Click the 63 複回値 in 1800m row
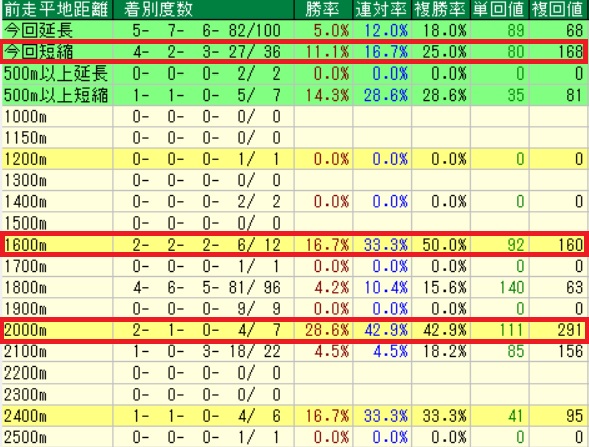 tap(574, 288)
